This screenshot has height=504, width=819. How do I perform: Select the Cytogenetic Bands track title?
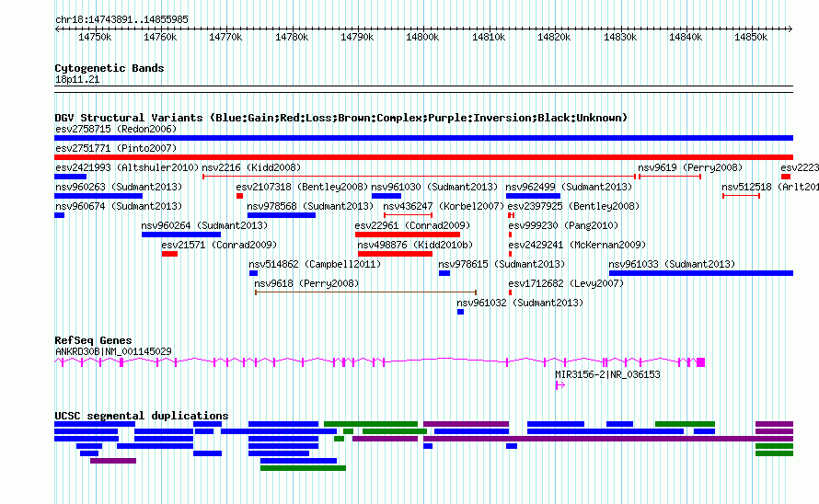pyautogui.click(x=110, y=68)
